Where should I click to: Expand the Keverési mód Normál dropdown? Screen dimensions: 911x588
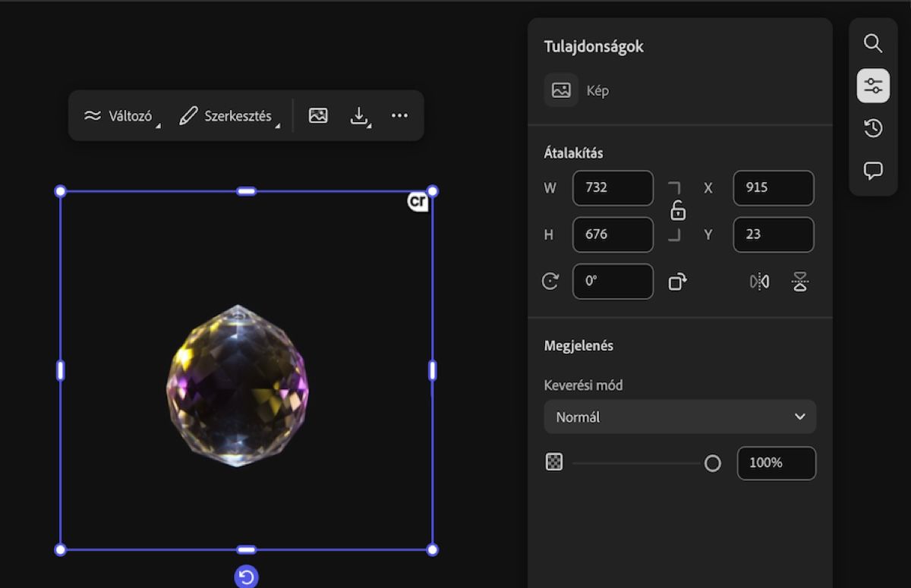click(x=679, y=417)
